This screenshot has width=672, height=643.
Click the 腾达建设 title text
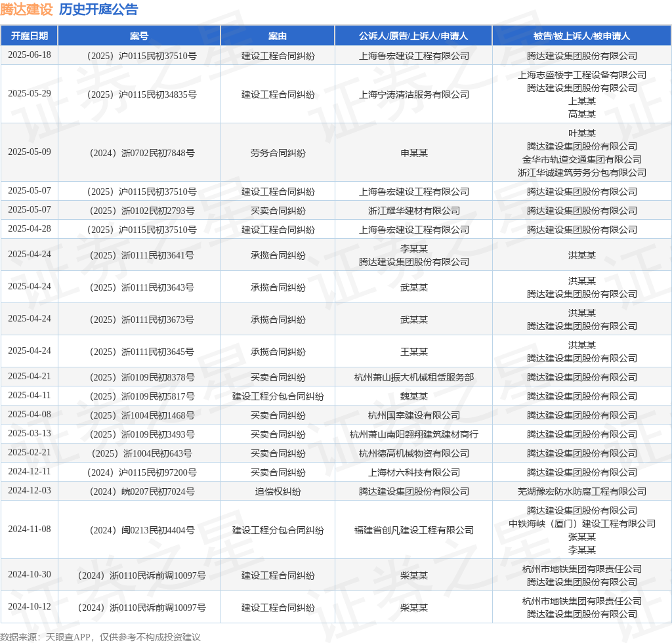click(26, 9)
